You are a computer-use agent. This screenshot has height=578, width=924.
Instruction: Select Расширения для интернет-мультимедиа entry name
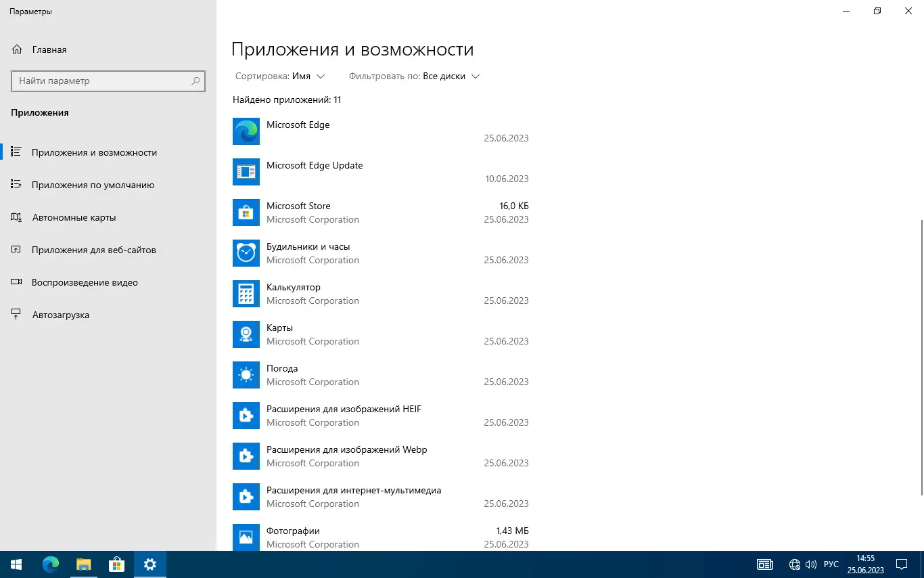pyautogui.click(x=354, y=490)
